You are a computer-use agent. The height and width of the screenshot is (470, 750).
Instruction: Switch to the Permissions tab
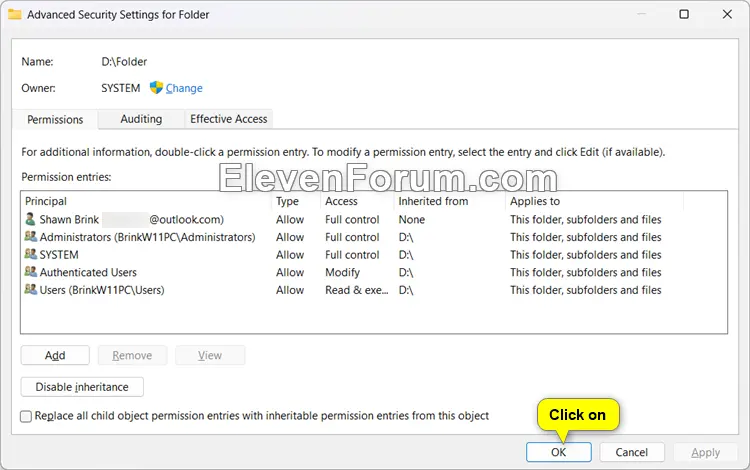click(55, 120)
